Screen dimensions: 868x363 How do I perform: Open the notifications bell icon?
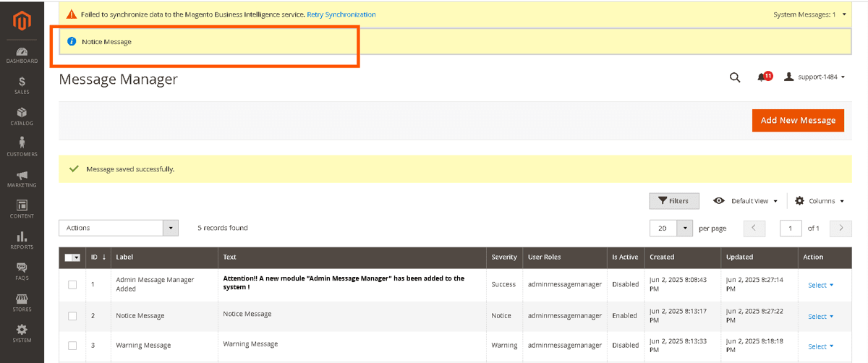763,77
